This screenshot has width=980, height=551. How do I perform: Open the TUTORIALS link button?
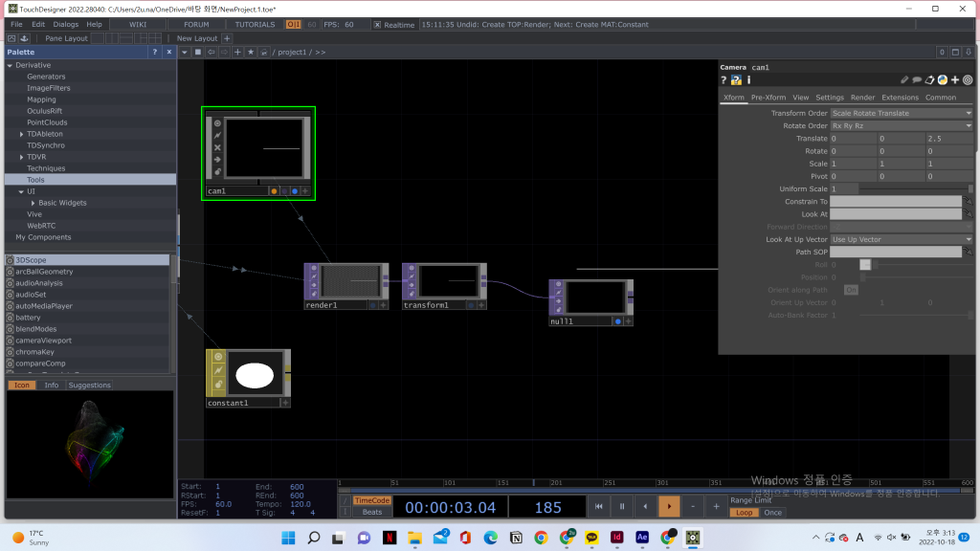(255, 24)
